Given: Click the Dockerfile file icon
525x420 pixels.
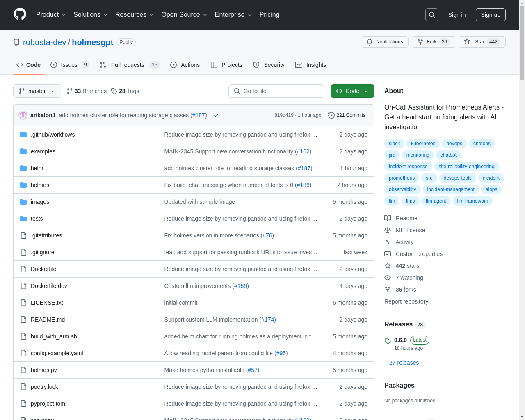Looking at the screenshot, I should tap(23, 269).
